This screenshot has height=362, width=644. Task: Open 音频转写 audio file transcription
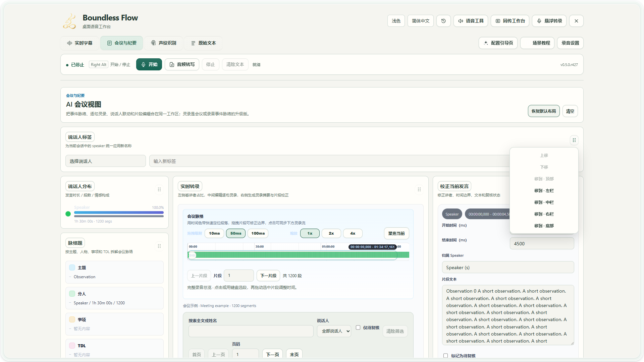[x=182, y=64]
